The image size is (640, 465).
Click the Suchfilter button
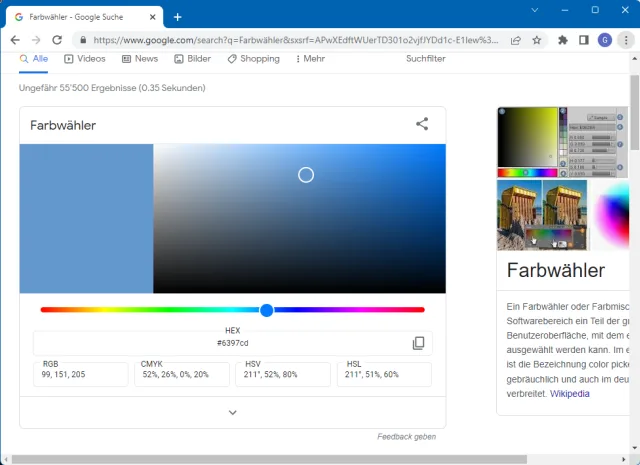pos(425,59)
